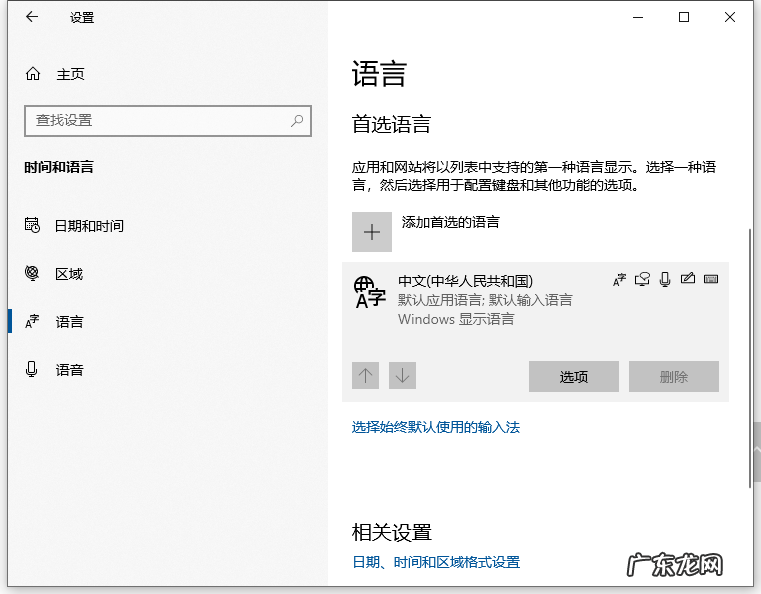
Task: Select 语音 in sidebar
Action: point(167,370)
